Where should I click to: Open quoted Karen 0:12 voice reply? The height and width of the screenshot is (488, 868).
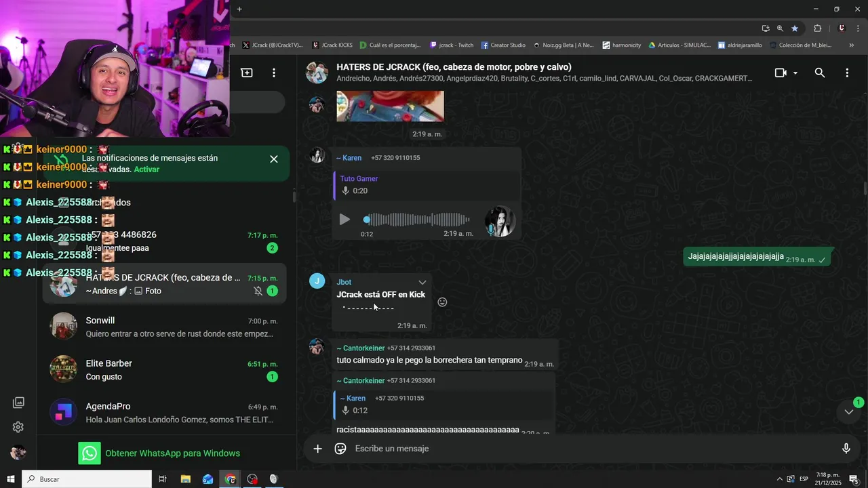coord(443,405)
